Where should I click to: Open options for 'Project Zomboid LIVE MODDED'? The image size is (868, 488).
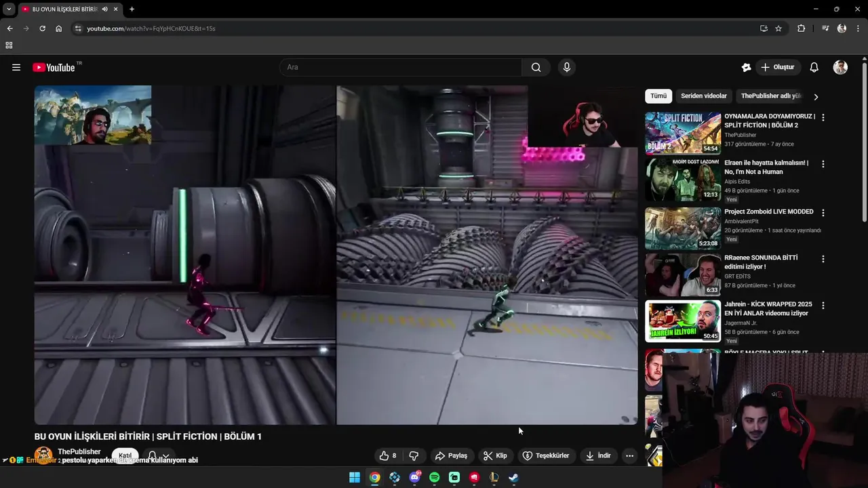(x=823, y=212)
